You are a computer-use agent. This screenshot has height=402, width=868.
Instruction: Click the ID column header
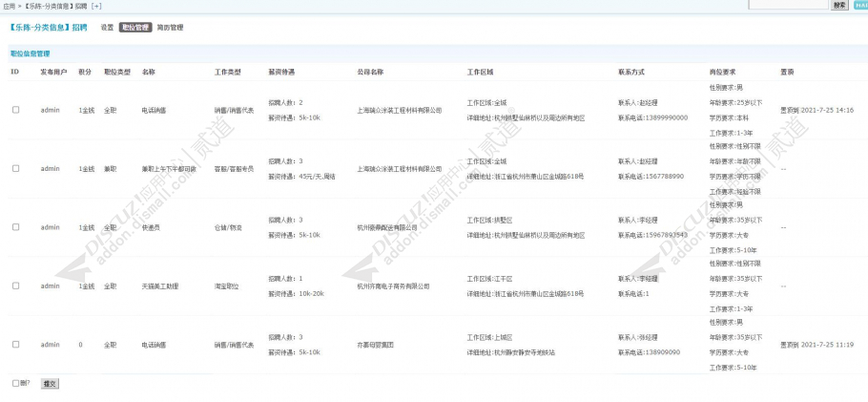(15, 72)
